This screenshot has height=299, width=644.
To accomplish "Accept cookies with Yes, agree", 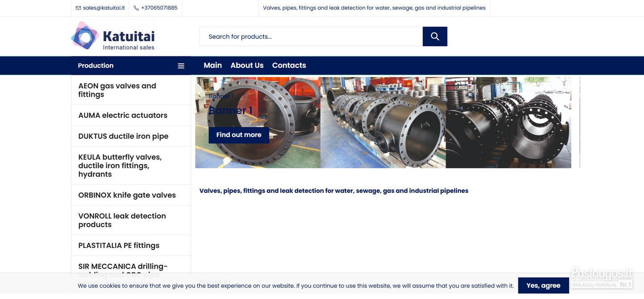I will [x=543, y=286].
